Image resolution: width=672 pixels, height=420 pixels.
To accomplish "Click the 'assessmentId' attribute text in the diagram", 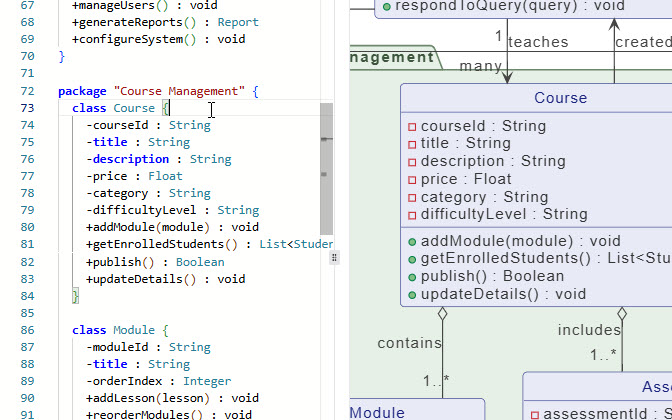I will [x=595, y=414].
